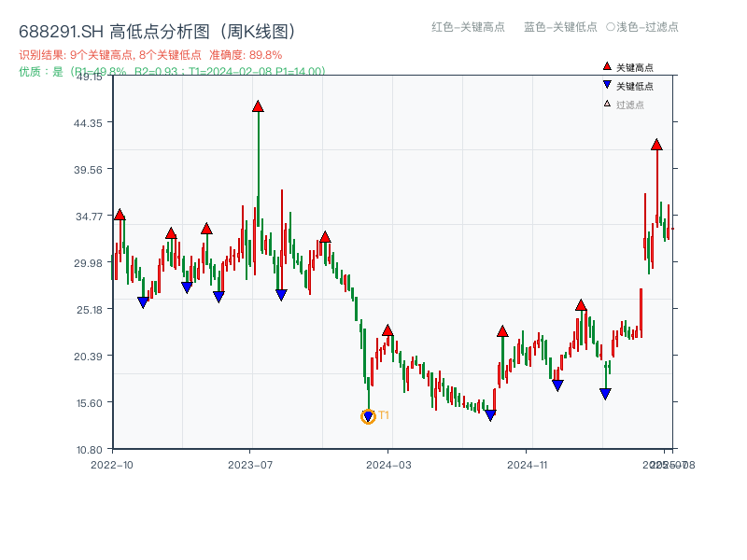
Task: Click the rightmost red triangle peak marker
Action: (x=655, y=145)
